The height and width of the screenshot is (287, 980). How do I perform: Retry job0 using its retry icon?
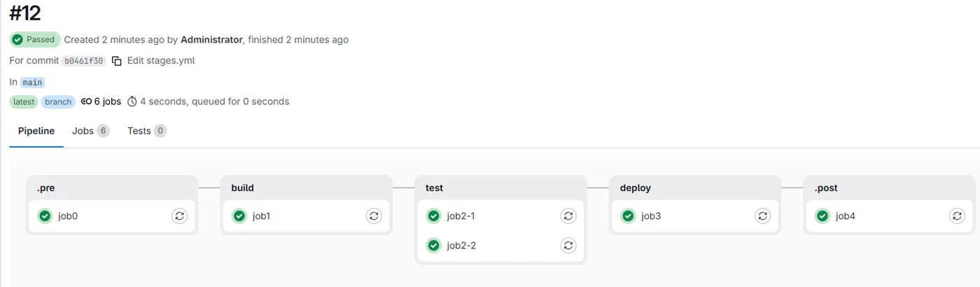tap(180, 216)
